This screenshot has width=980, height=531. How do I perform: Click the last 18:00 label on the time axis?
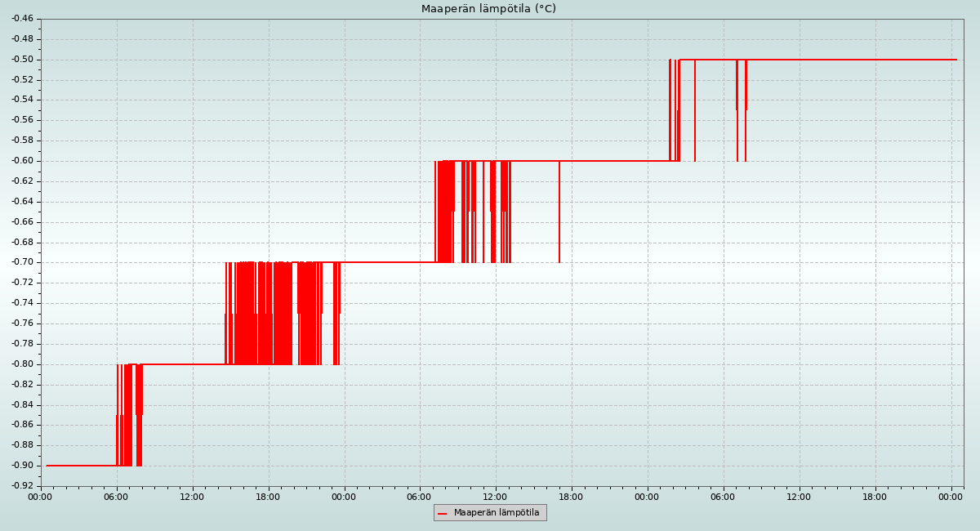[875, 496]
